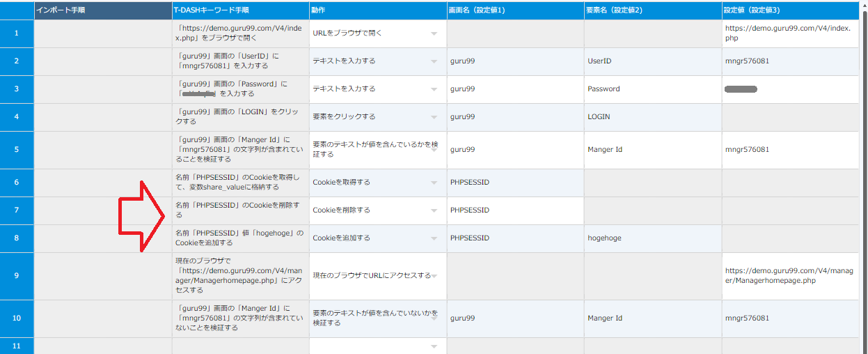Click the masked password value in row 3

point(741,89)
